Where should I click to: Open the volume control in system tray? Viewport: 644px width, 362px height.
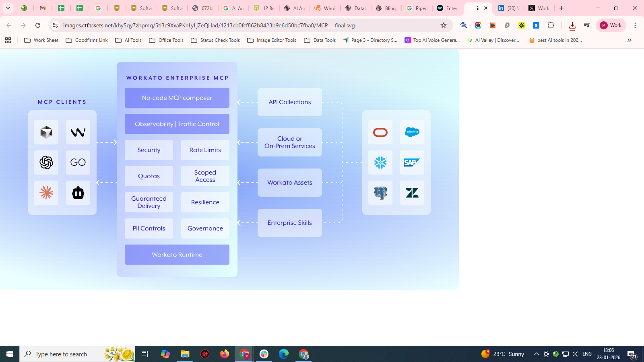click(575, 354)
